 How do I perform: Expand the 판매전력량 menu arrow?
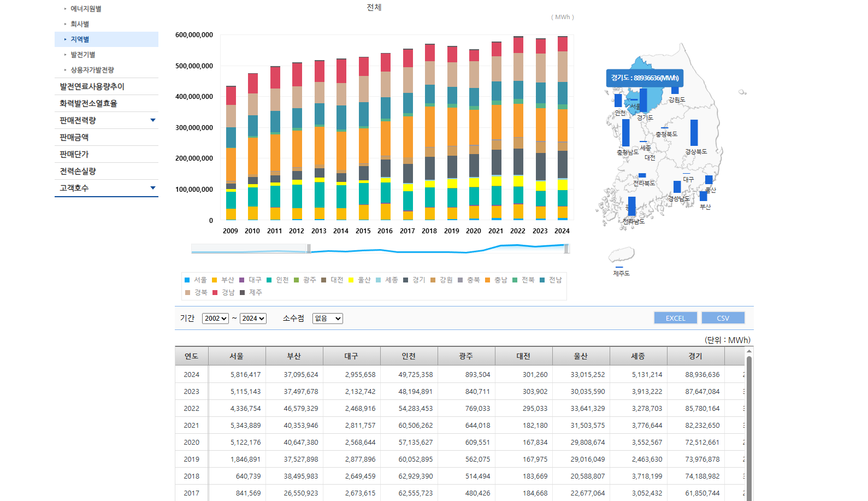click(153, 120)
